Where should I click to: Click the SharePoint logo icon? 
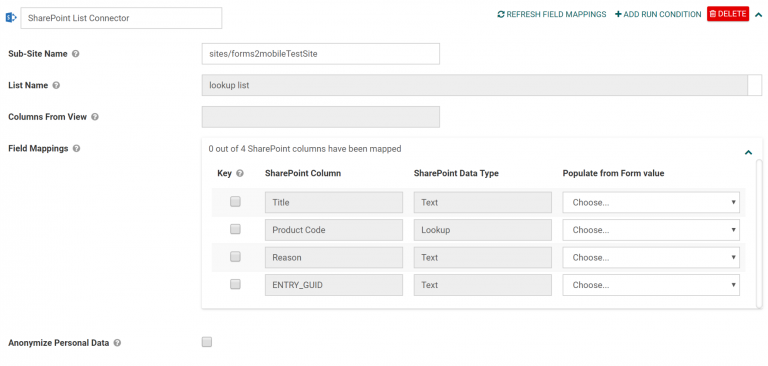tap(11, 18)
